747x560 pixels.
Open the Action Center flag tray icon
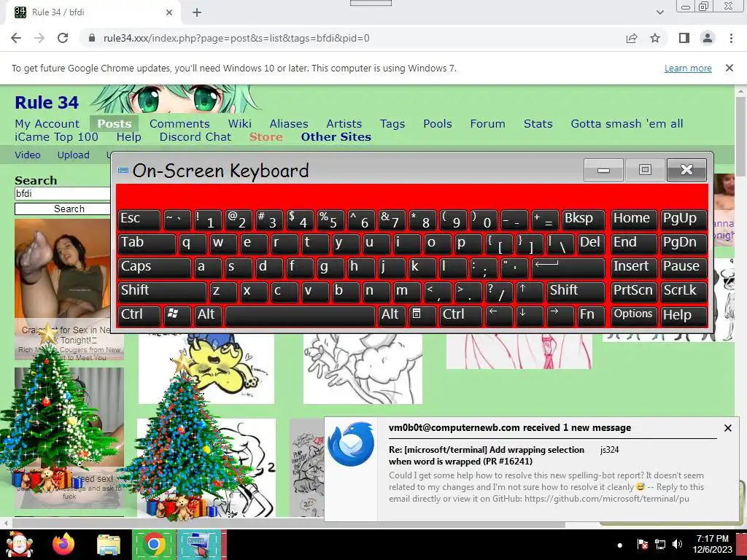(x=642, y=544)
